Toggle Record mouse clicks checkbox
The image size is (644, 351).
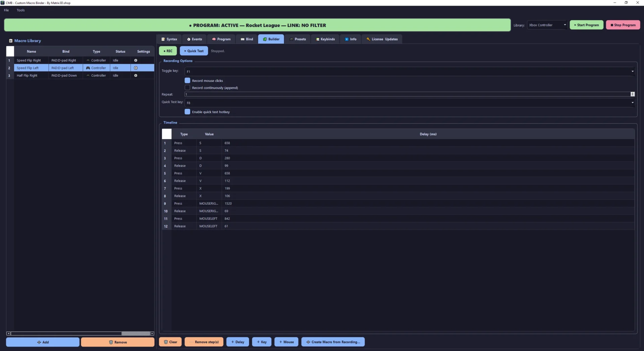[x=187, y=81]
